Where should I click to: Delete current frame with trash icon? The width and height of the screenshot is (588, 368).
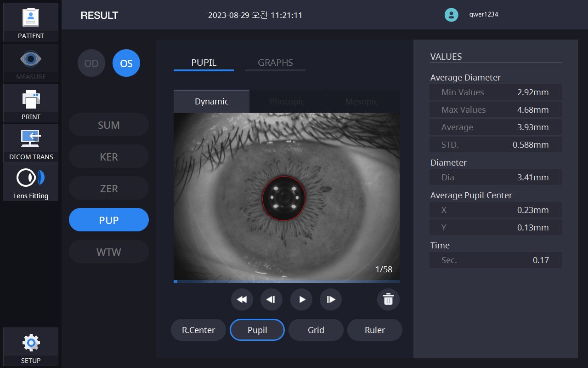(388, 299)
